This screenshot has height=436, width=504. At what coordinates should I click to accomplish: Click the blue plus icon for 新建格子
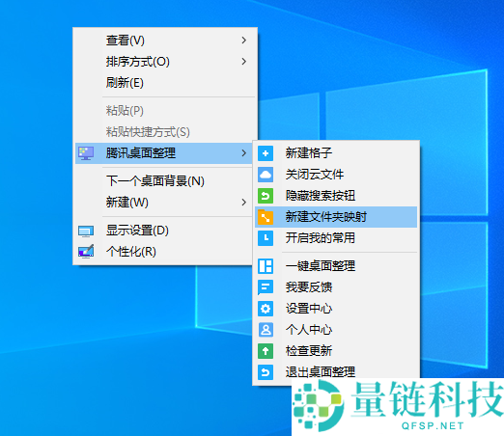pos(266,153)
